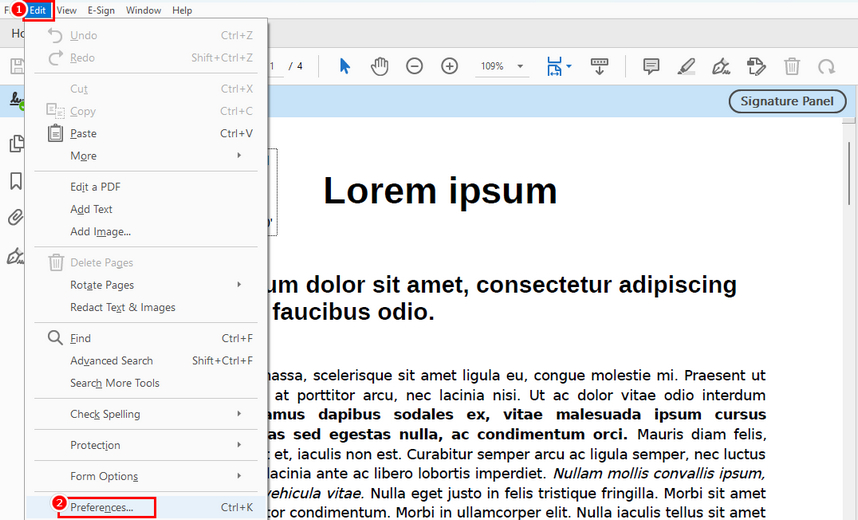Viewport: 858px width, 520px height.
Task: Click the zoom in plus icon
Action: click(450, 67)
